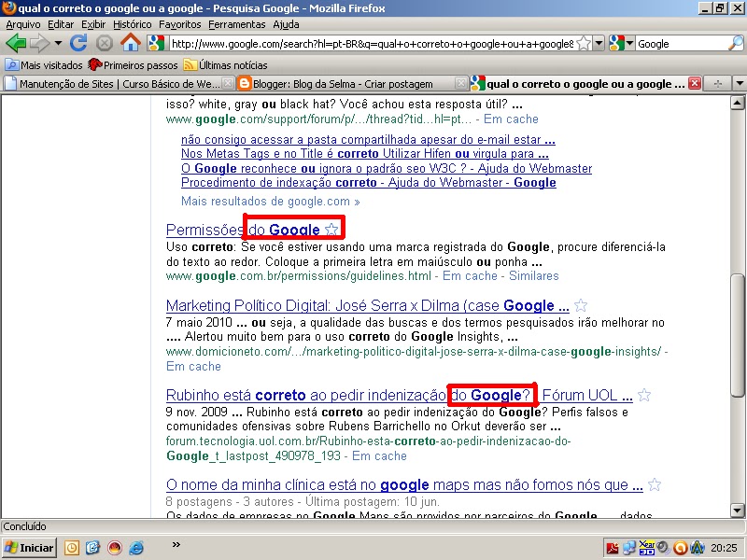The height and width of the screenshot is (560, 747).
Task: Click 'Mais resultados de google.com »'
Action: point(270,202)
